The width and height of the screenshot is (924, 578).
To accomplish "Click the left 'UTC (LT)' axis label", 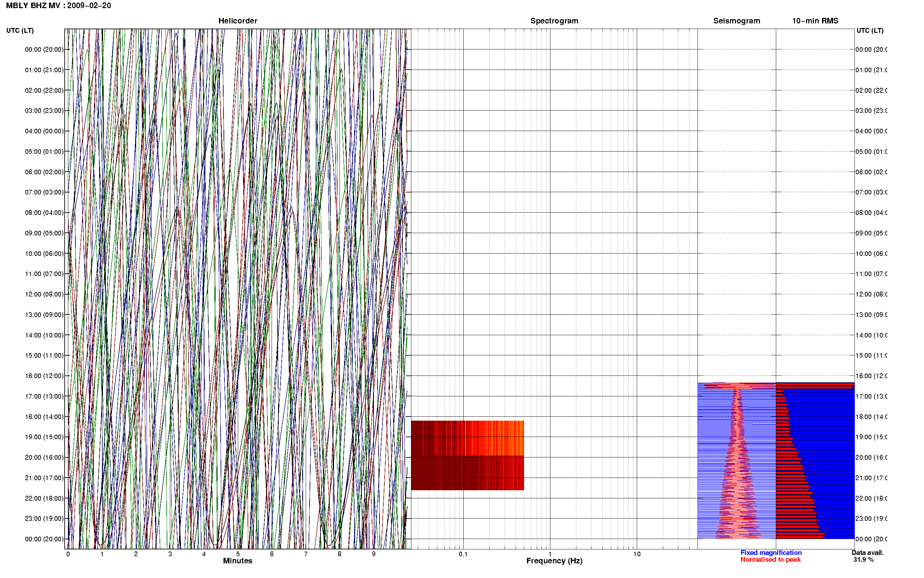I will pyautogui.click(x=20, y=31).
